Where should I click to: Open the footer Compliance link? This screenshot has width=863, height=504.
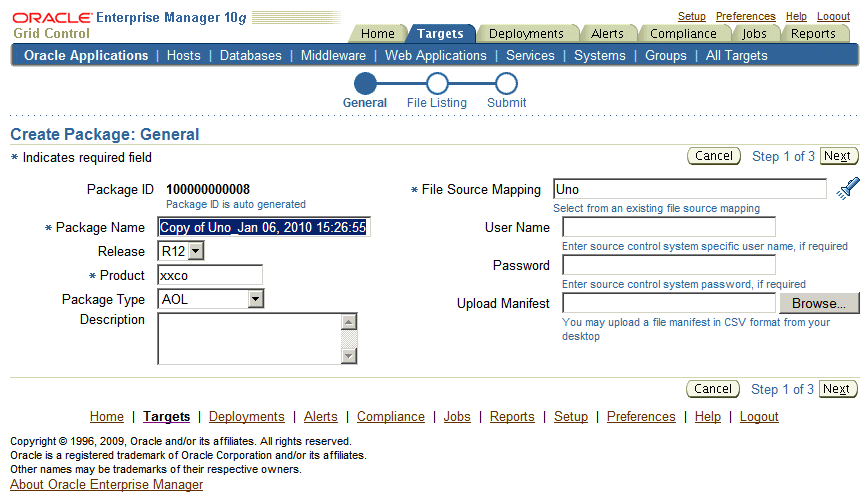[x=391, y=417]
